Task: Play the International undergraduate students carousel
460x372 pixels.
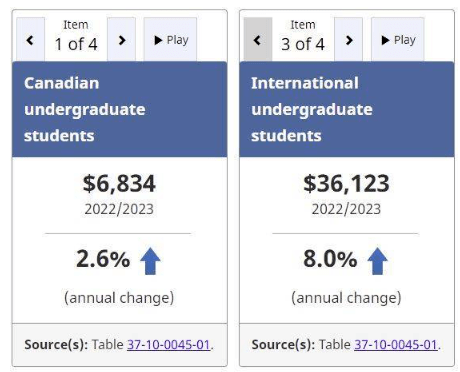Action: pos(398,40)
